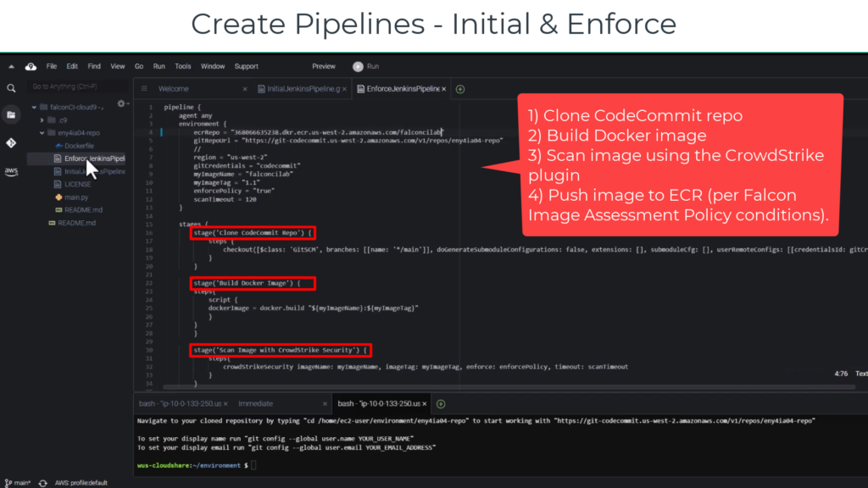Image resolution: width=868 pixels, height=488 pixels.
Task: Open the editor tab list menu icon
Action: tap(144, 88)
